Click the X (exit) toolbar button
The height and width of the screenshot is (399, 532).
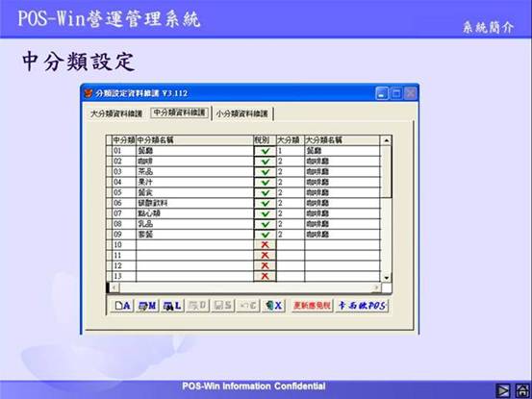tap(273, 306)
